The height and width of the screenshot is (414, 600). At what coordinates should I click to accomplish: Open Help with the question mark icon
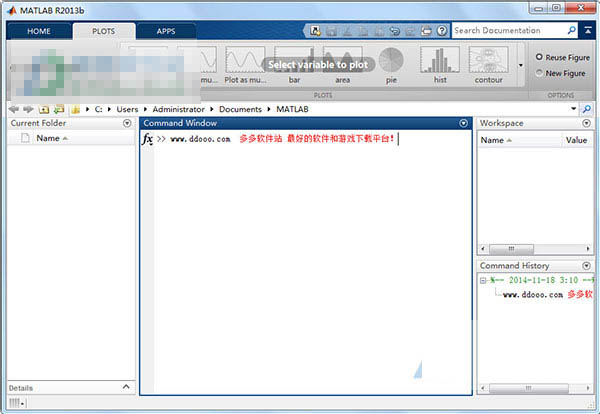442,31
